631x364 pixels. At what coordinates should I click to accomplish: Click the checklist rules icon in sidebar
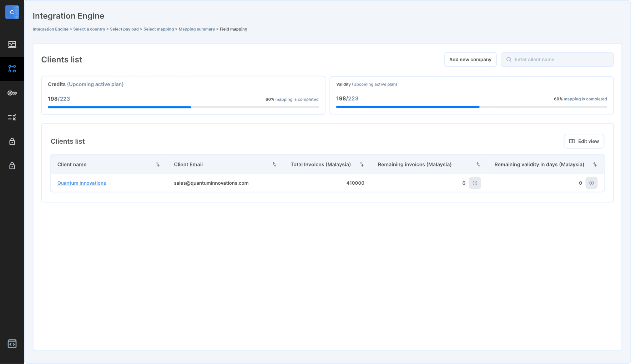(12, 117)
